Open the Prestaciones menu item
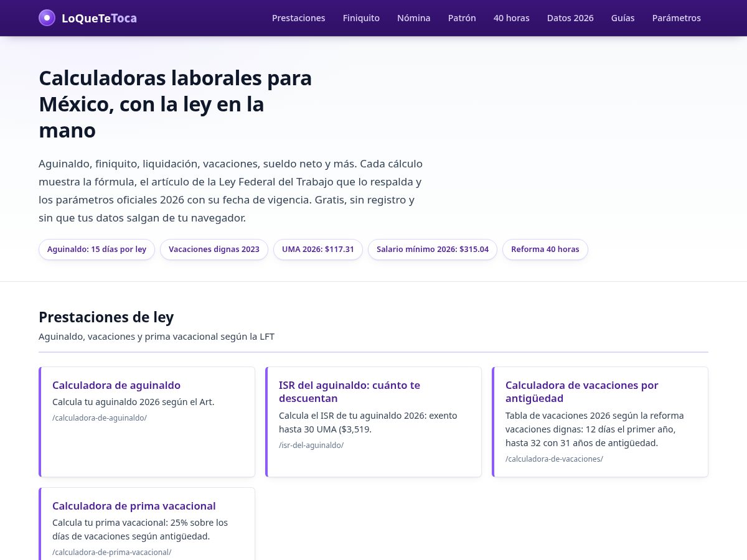The image size is (747, 560). click(299, 18)
